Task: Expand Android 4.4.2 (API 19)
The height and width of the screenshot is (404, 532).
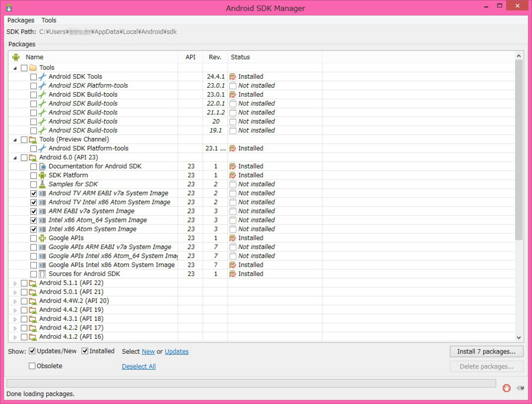Action: [15, 310]
